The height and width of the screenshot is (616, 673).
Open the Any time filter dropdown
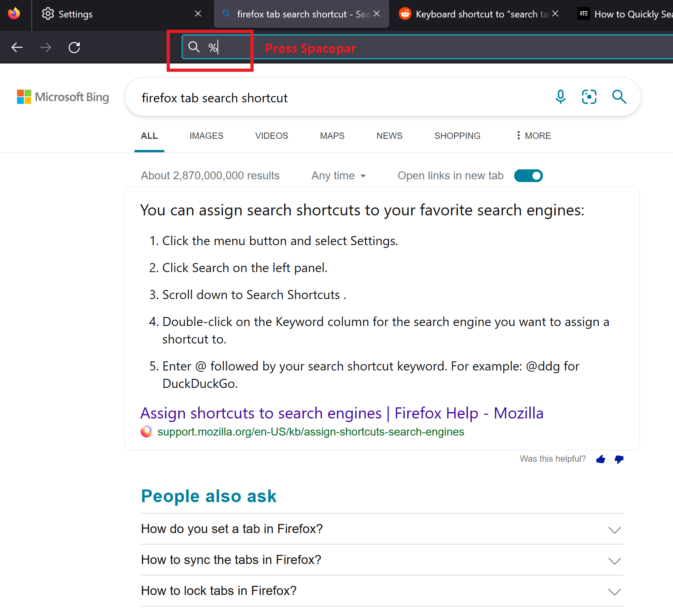click(338, 176)
